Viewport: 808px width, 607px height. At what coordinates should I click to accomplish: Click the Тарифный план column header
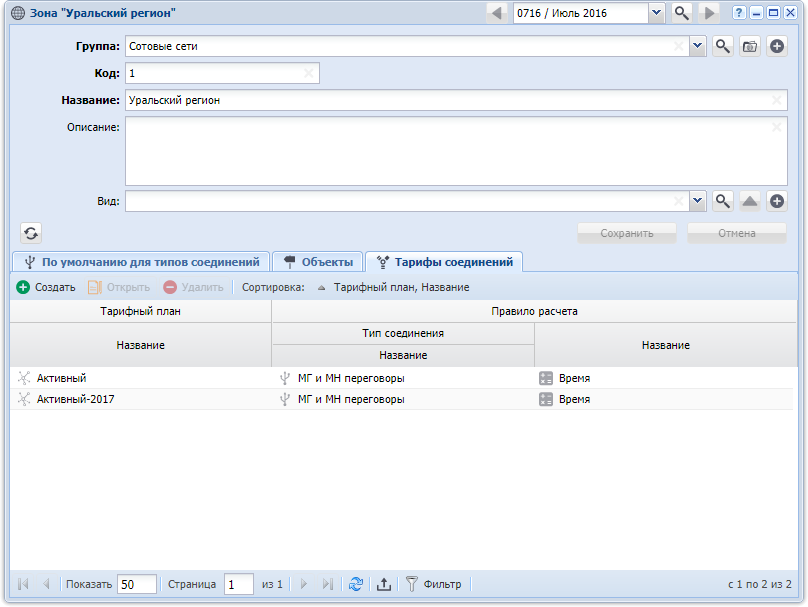point(141,311)
